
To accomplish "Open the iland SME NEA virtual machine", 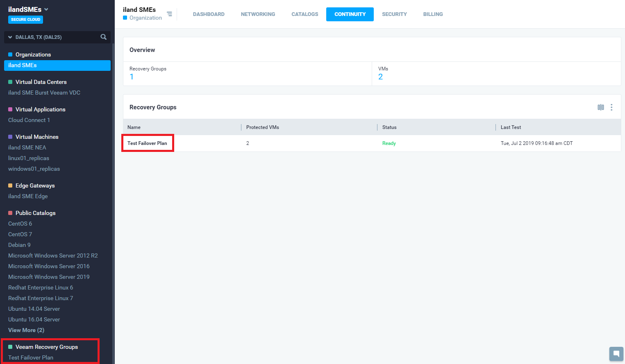I will 27,147.
